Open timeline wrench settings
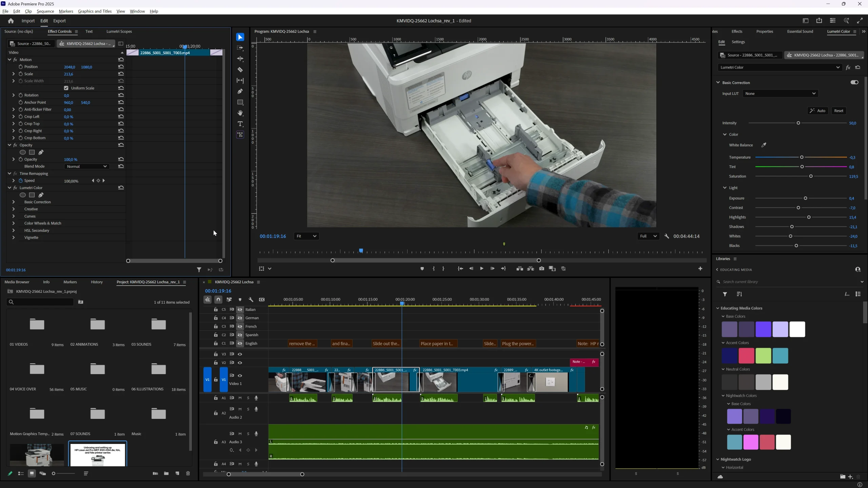The image size is (868, 488). pos(251,300)
